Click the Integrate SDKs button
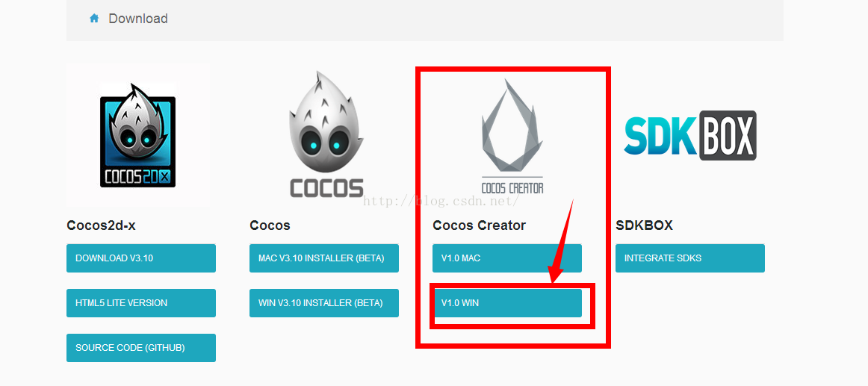The image size is (868, 386). [689, 258]
